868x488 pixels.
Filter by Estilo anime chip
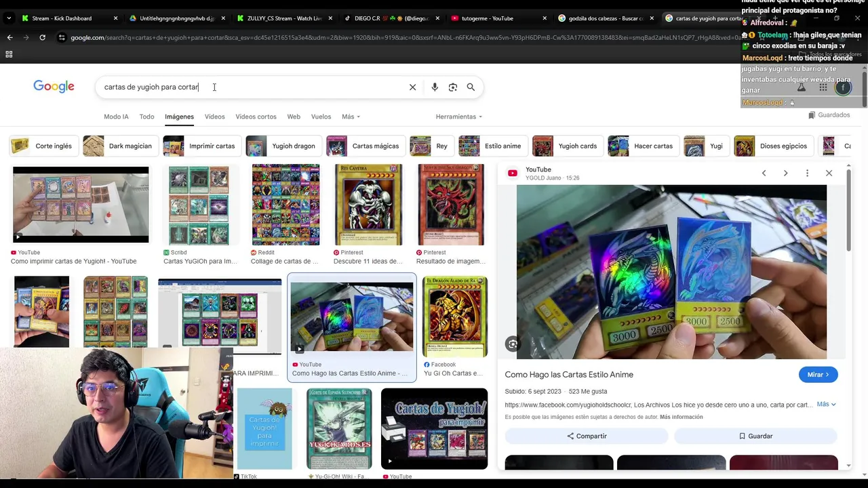click(x=492, y=146)
